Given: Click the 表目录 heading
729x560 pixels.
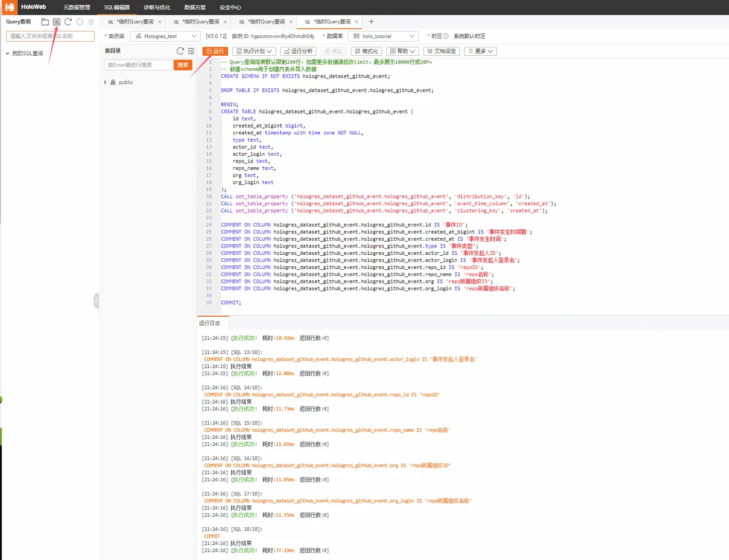Looking at the screenshot, I should point(112,51).
